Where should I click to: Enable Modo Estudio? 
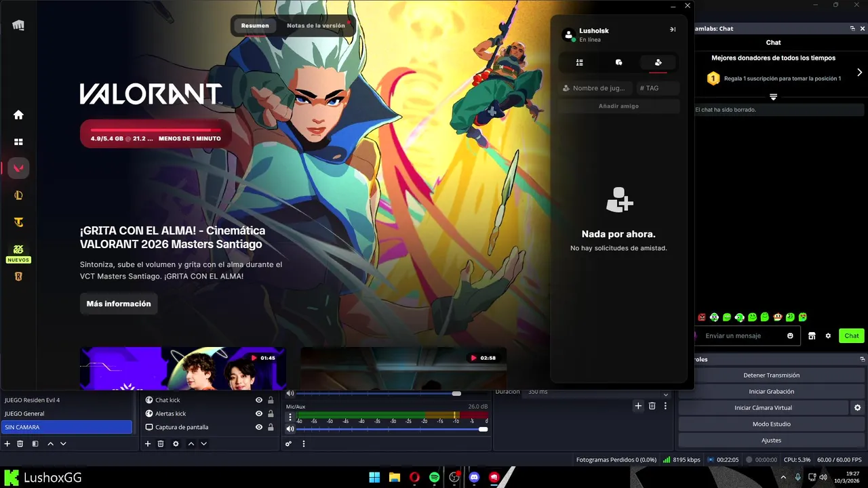[x=772, y=424]
